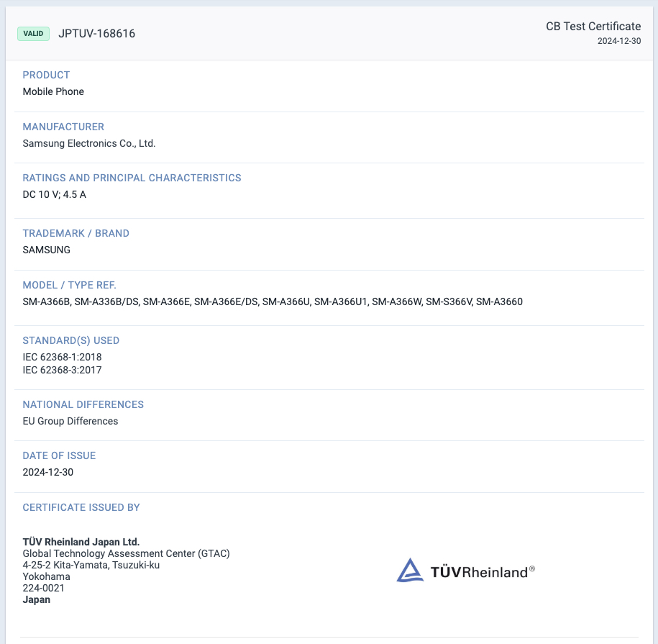Select the Mobile Phone product value
Image resolution: width=658 pixels, height=644 pixels.
pos(53,91)
